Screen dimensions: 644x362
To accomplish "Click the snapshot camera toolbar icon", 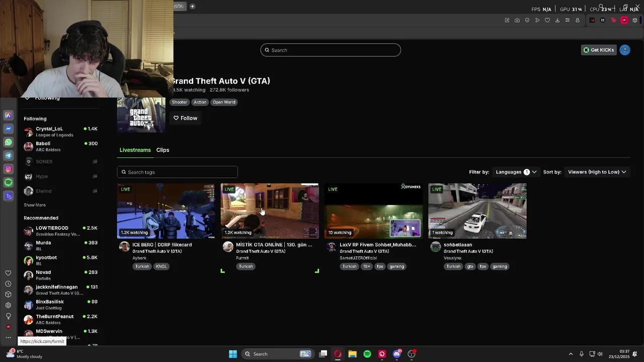I will point(517,20).
